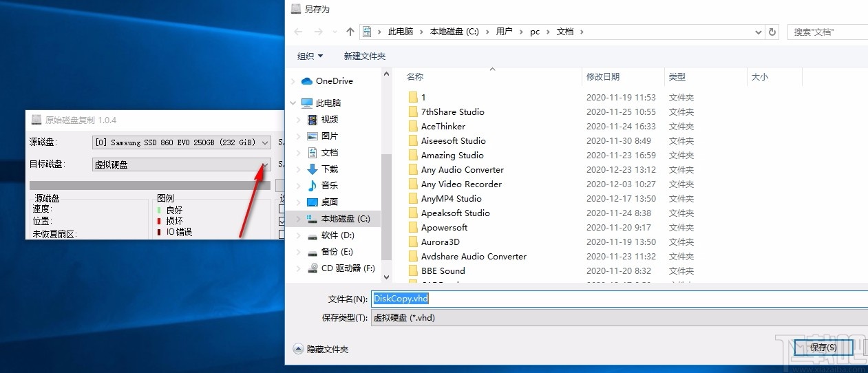Click the OneDrive cloud icon
Screen dimensions: 868x373
pos(307,81)
